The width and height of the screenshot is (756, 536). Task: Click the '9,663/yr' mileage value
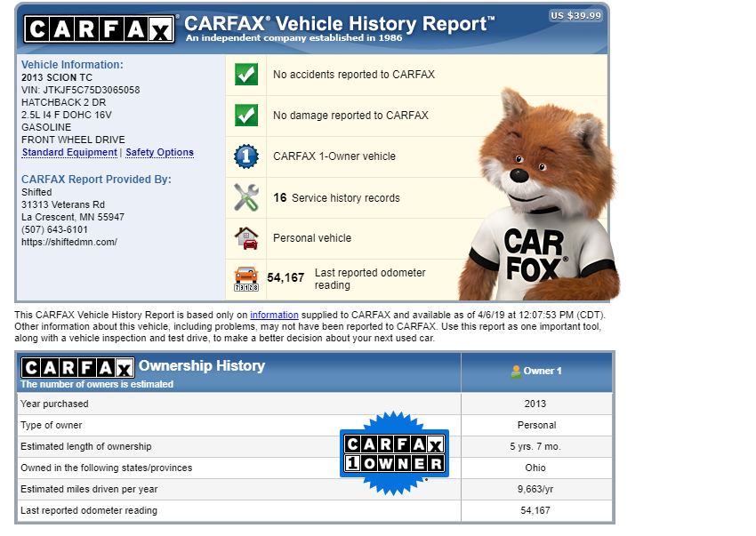[535, 489]
